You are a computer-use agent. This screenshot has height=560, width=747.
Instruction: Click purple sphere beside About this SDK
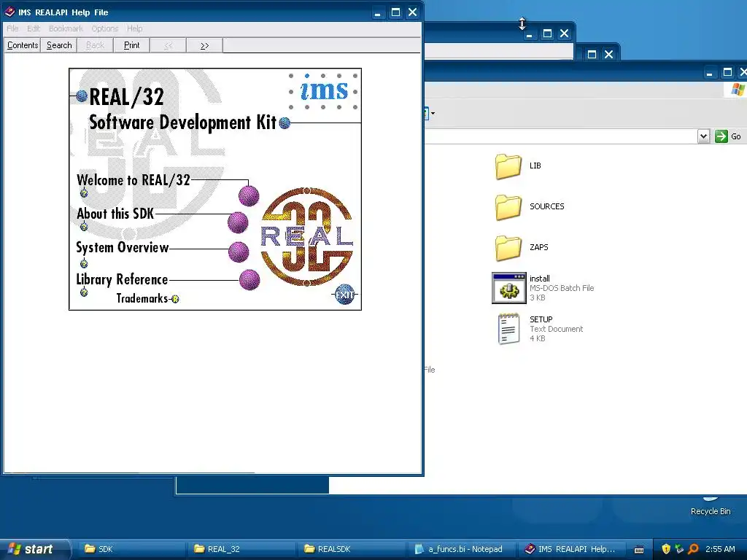(x=238, y=222)
